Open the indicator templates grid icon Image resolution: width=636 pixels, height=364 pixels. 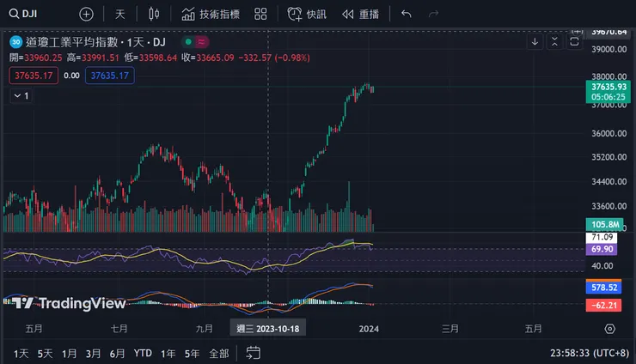(260, 15)
